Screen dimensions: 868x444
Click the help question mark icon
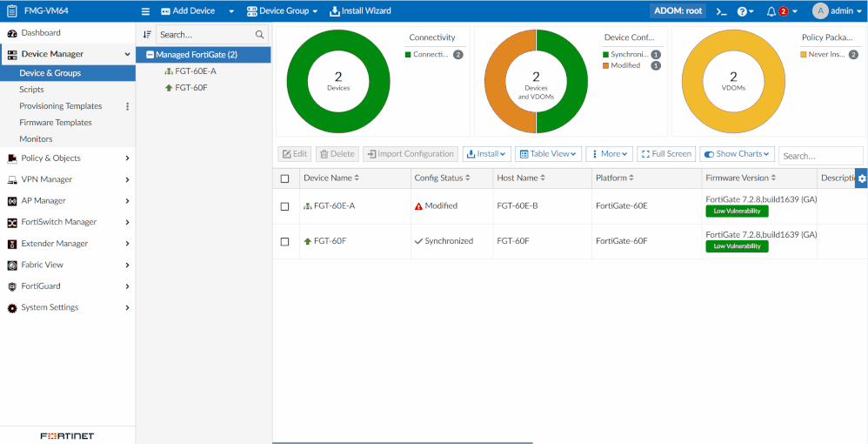(x=742, y=11)
